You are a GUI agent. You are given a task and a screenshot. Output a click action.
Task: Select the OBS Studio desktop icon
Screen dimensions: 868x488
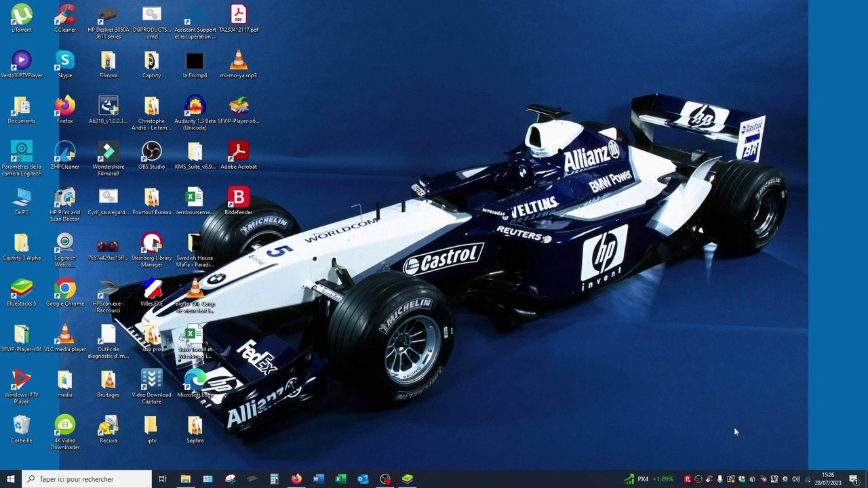pos(152,155)
